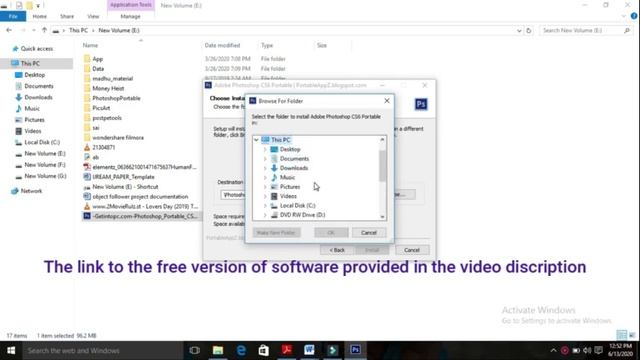Show hidden system tray icons
Viewport: 640px width, 360px height.
[x=553, y=350]
